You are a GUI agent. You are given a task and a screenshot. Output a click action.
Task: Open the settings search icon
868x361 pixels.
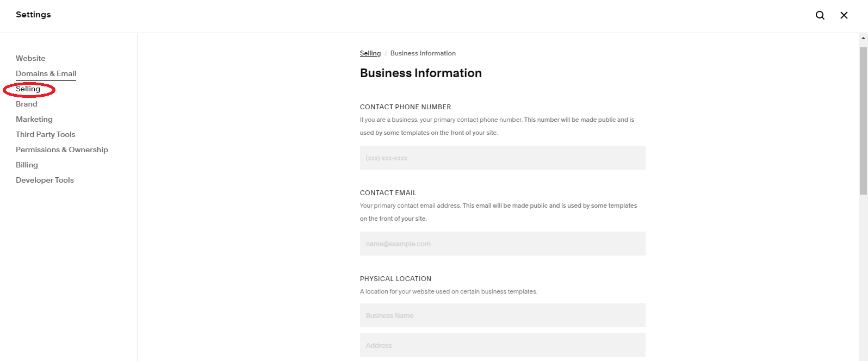[820, 15]
